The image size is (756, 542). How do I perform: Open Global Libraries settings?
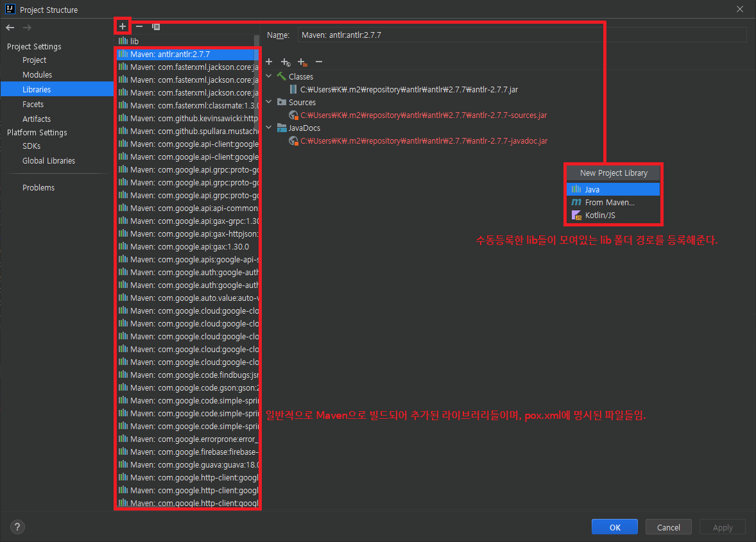point(49,160)
